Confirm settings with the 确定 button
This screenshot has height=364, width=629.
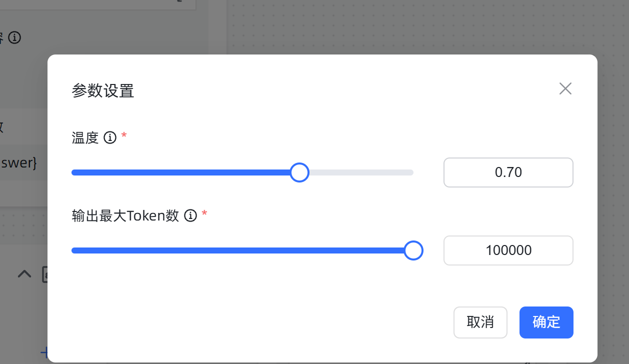tap(546, 322)
